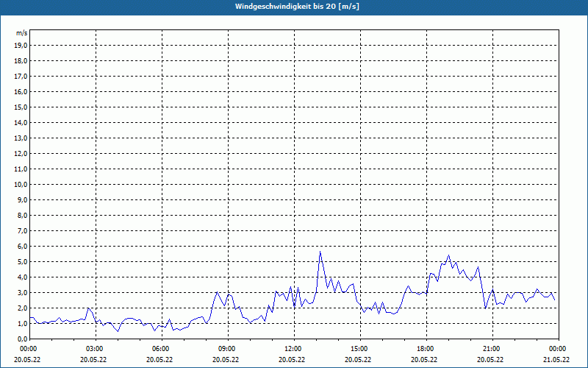
Task: Select the 8,0 y-axis label
Action: pos(23,215)
